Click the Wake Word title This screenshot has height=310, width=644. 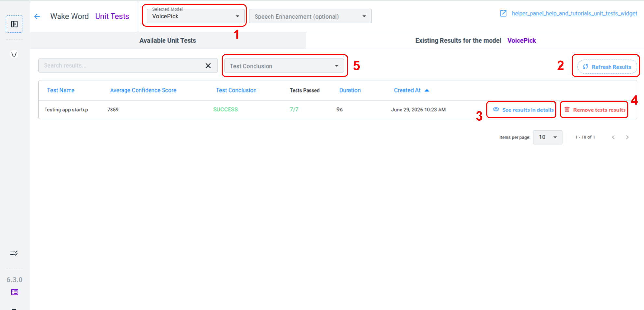[x=70, y=16]
